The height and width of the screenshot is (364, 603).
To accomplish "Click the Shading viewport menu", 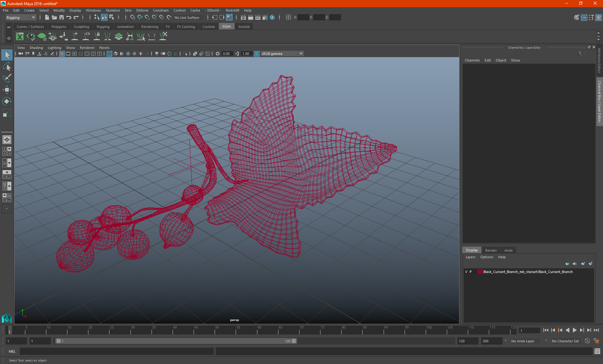I will [x=36, y=48].
